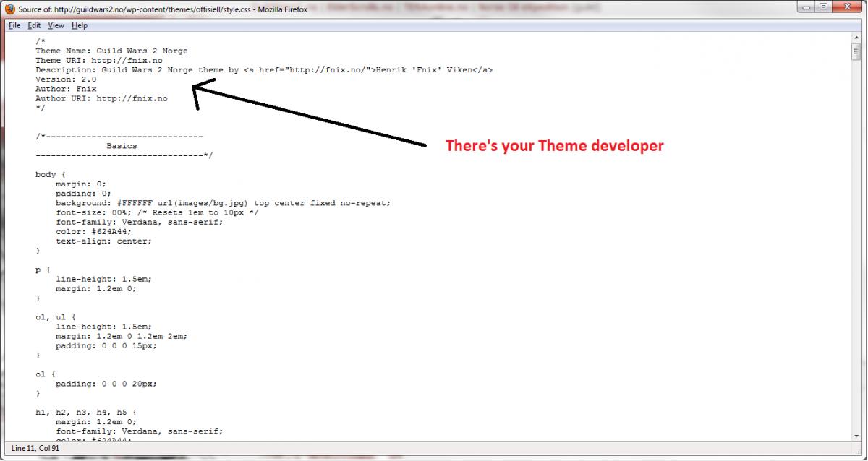
Task: Click the "margin: 1.2em 0 1.2em 2em;" line
Action: click(122, 335)
